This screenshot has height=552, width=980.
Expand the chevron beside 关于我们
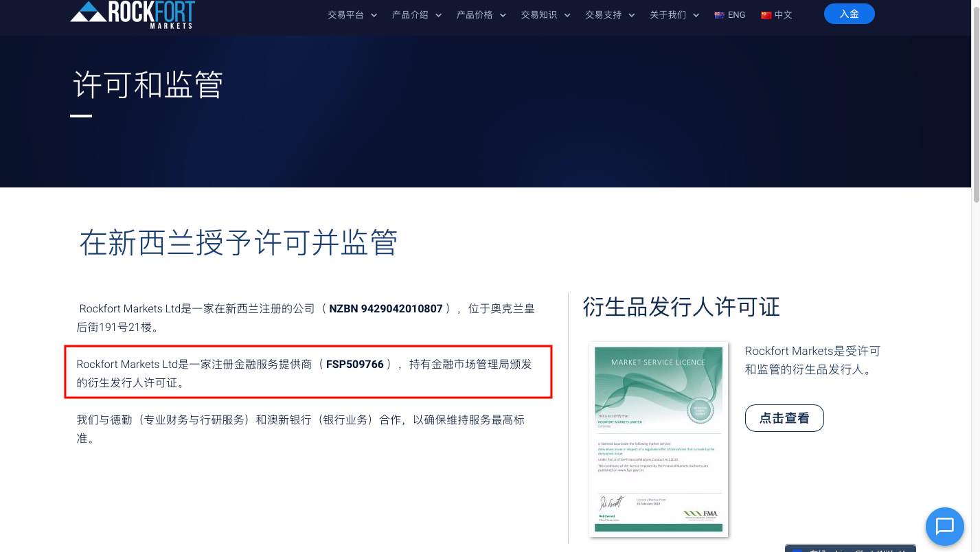(696, 15)
